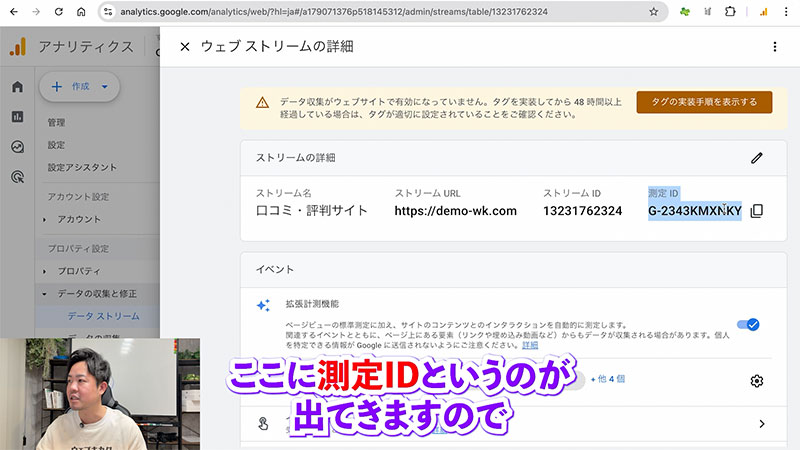
Task: Click the warning triangle icon in banner
Action: tap(262, 103)
